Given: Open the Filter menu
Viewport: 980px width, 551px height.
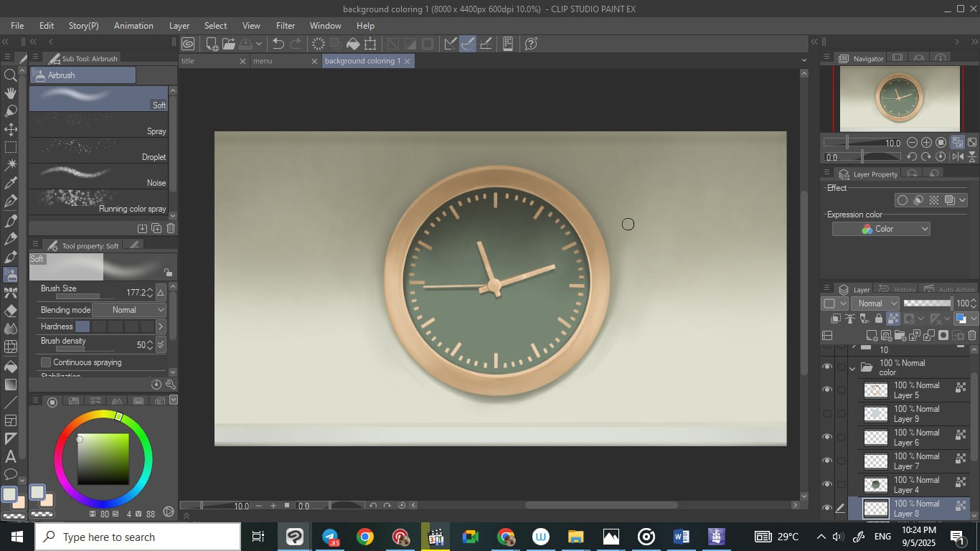Looking at the screenshot, I should click(x=286, y=25).
